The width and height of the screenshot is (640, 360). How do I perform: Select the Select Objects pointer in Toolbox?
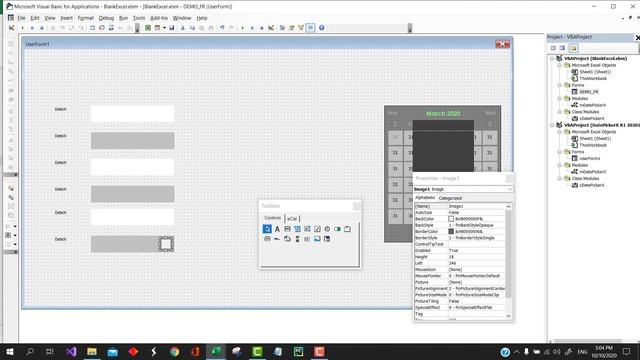click(x=267, y=229)
